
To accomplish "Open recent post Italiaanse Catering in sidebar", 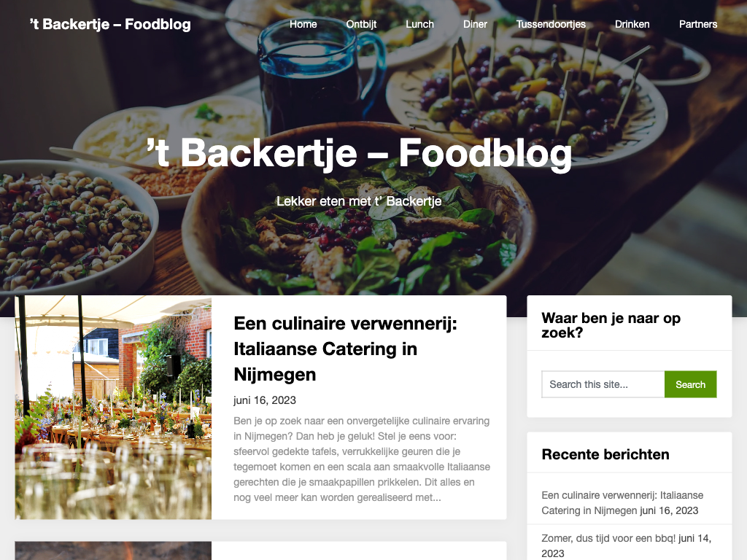I will click(622, 503).
